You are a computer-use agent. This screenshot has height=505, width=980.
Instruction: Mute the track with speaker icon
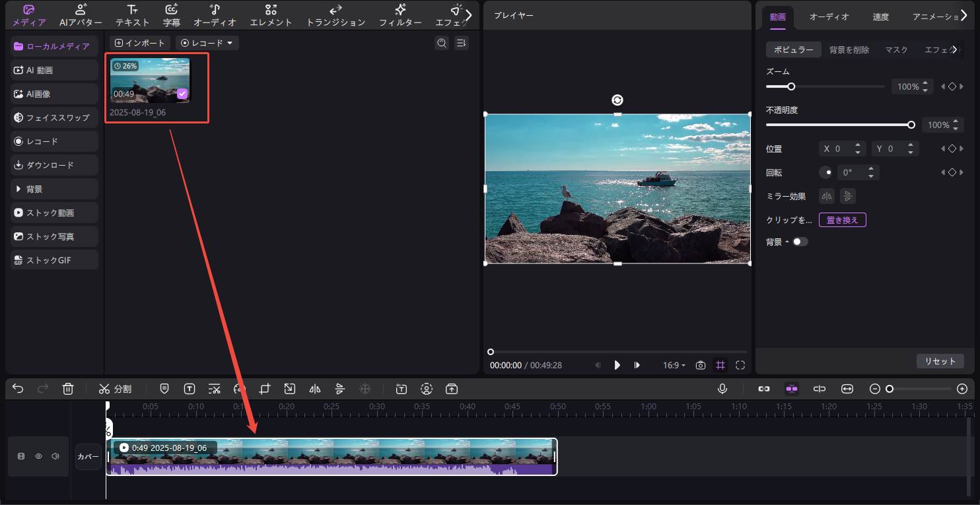pos(55,456)
